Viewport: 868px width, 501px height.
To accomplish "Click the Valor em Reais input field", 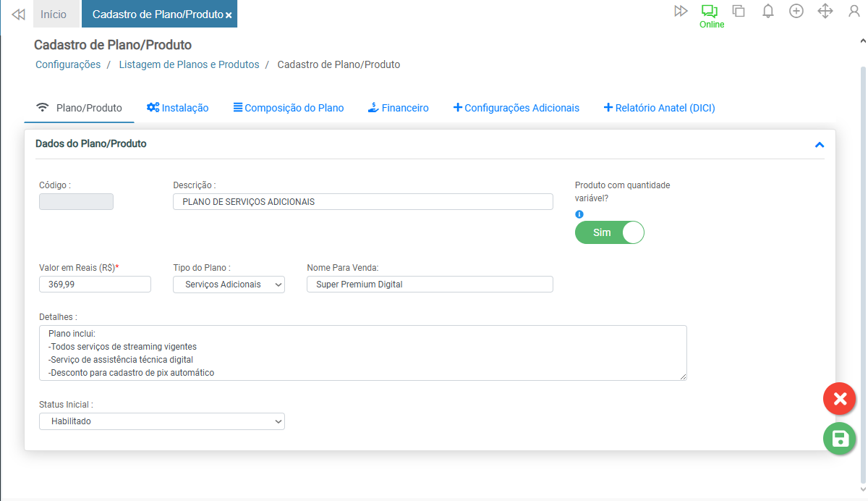I will coord(95,285).
